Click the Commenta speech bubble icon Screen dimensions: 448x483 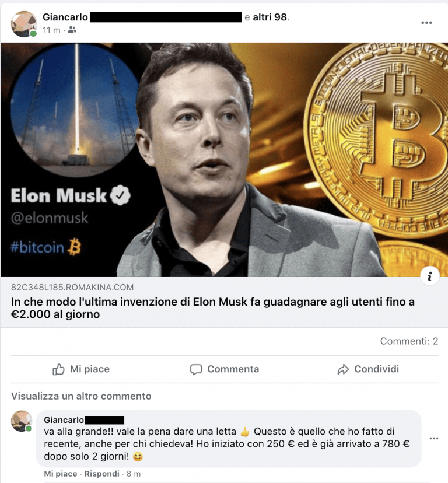(x=196, y=369)
